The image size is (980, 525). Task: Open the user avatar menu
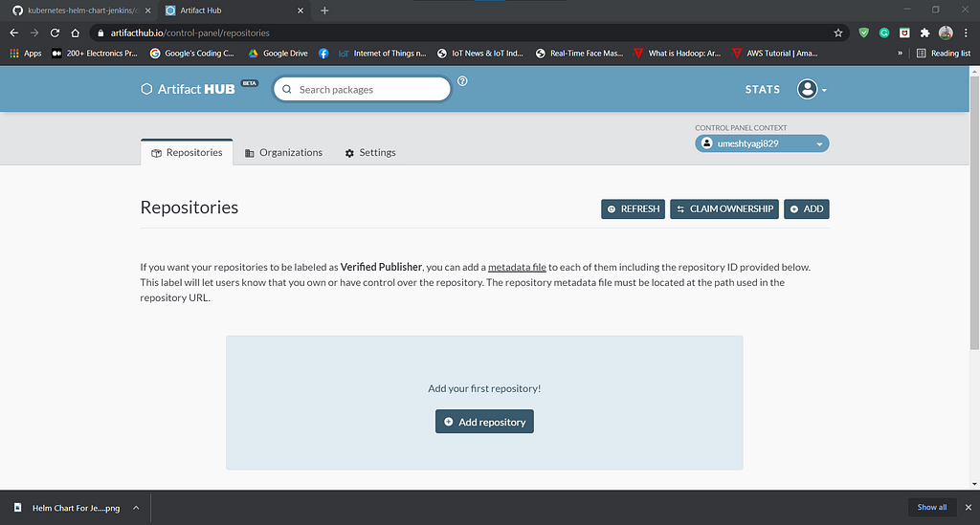click(812, 89)
